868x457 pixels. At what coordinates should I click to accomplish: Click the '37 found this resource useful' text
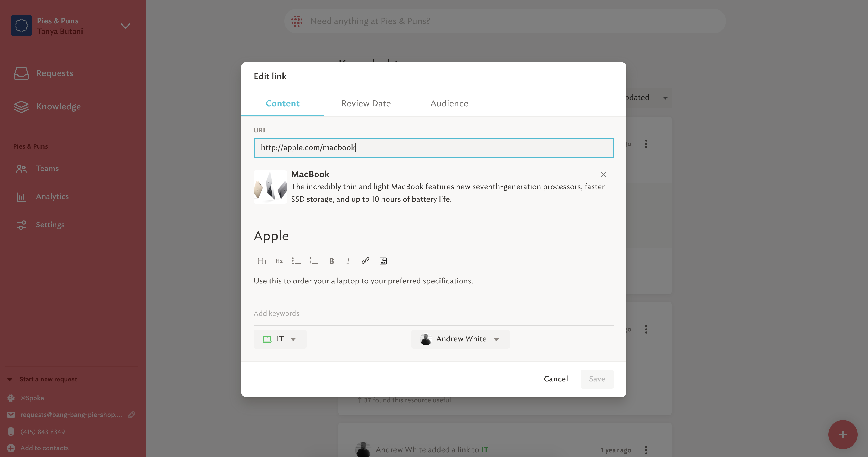point(404,400)
